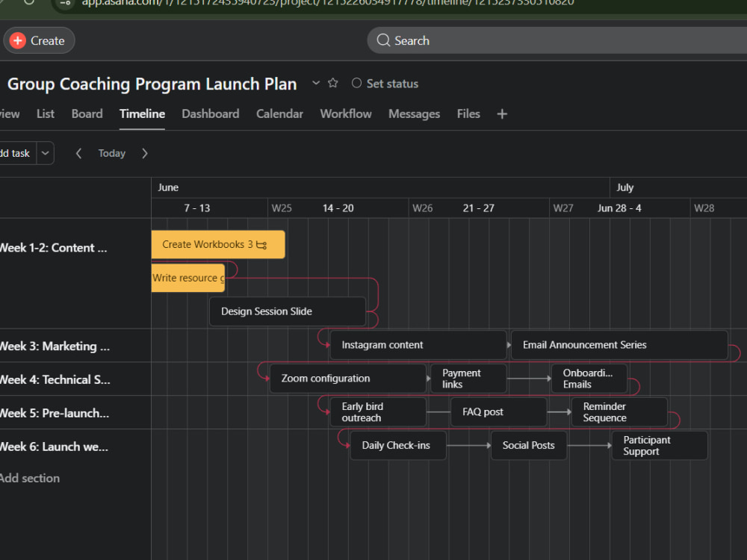Click the 21 - 27 week label
Image resolution: width=747 pixels, height=560 pixels.
point(478,208)
